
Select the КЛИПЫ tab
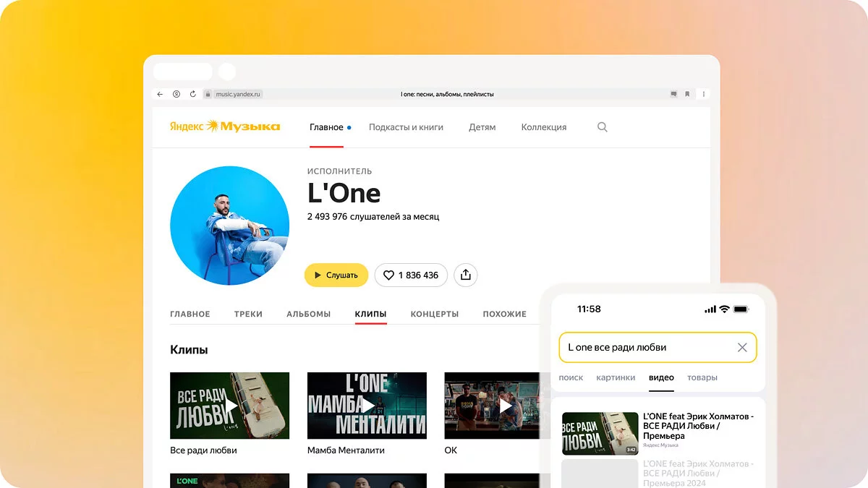pos(371,314)
